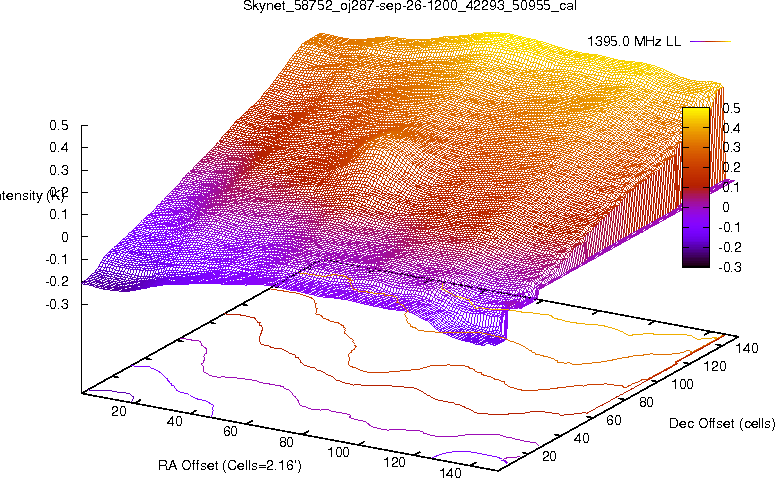The height and width of the screenshot is (478, 775).
Task: Click the 0.5 label on the color bar
Action: coord(732,108)
